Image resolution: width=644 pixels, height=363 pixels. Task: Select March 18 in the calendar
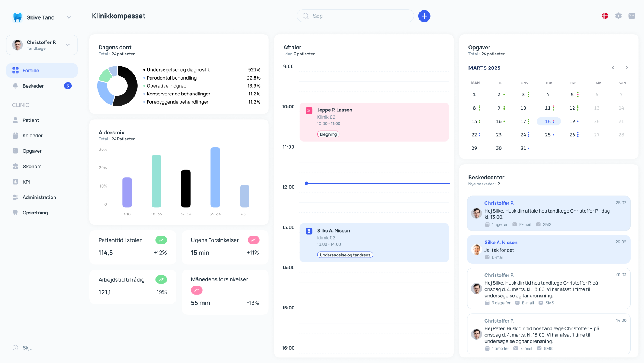tap(548, 121)
